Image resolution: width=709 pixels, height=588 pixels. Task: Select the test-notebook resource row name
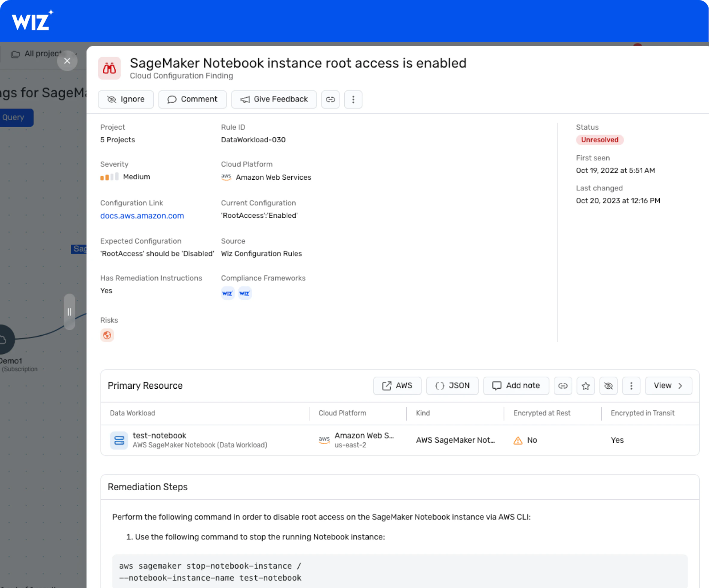(160, 436)
